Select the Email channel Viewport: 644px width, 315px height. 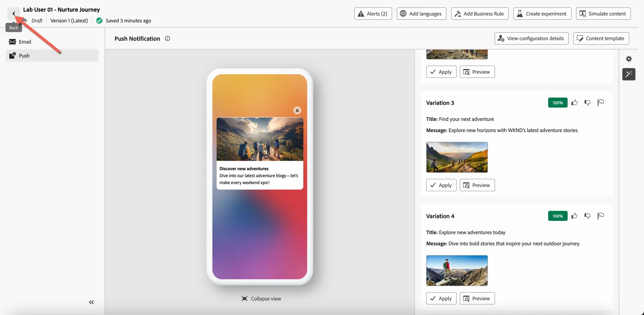point(52,42)
